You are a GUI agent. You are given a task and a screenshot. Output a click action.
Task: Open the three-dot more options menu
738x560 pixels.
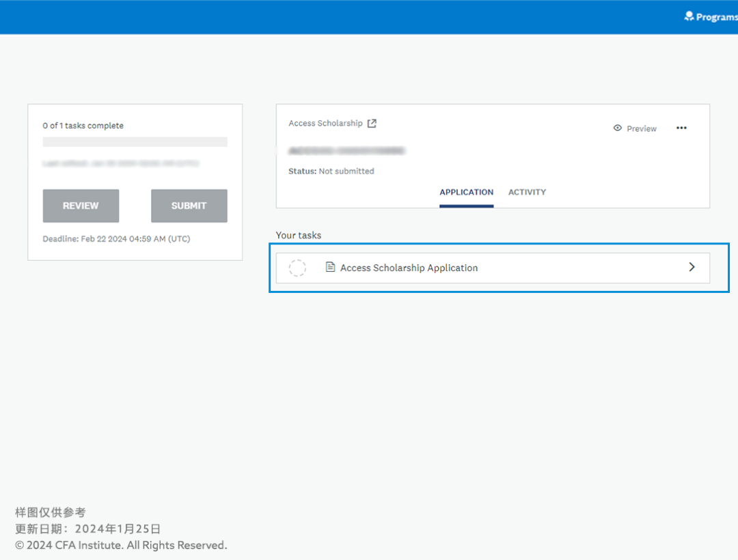[x=681, y=128]
